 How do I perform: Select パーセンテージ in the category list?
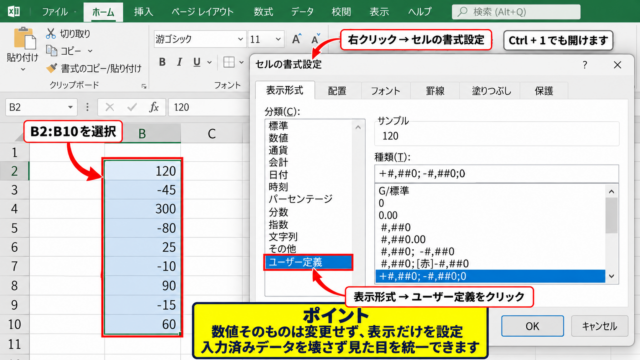300,199
